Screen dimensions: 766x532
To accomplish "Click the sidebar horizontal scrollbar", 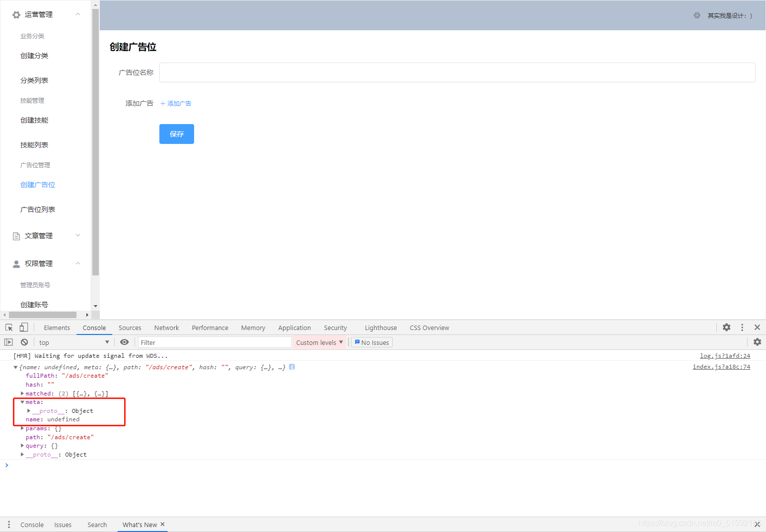I will 43,315.
